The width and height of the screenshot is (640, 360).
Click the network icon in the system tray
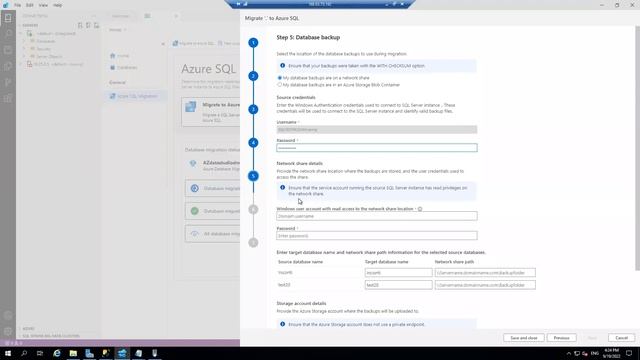(577, 353)
